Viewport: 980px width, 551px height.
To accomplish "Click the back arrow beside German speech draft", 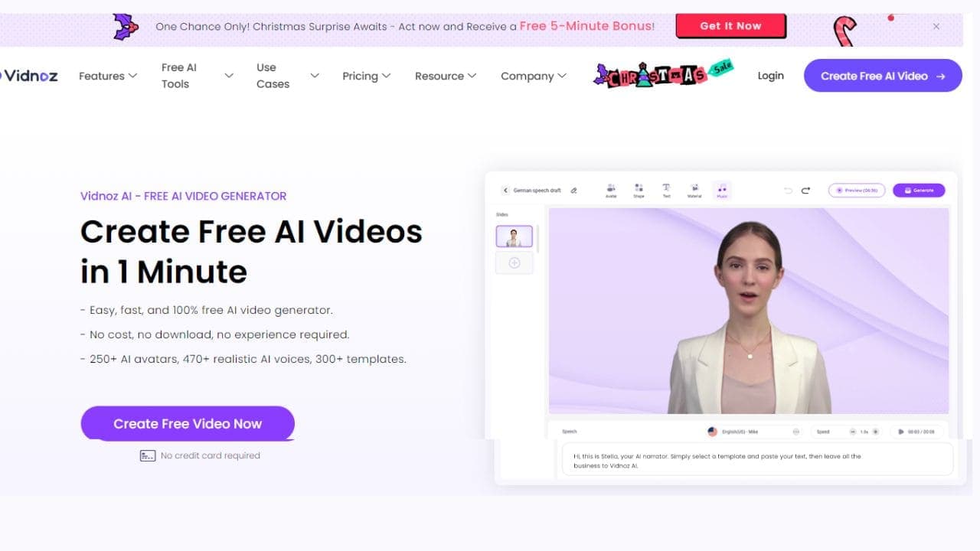I will point(505,189).
